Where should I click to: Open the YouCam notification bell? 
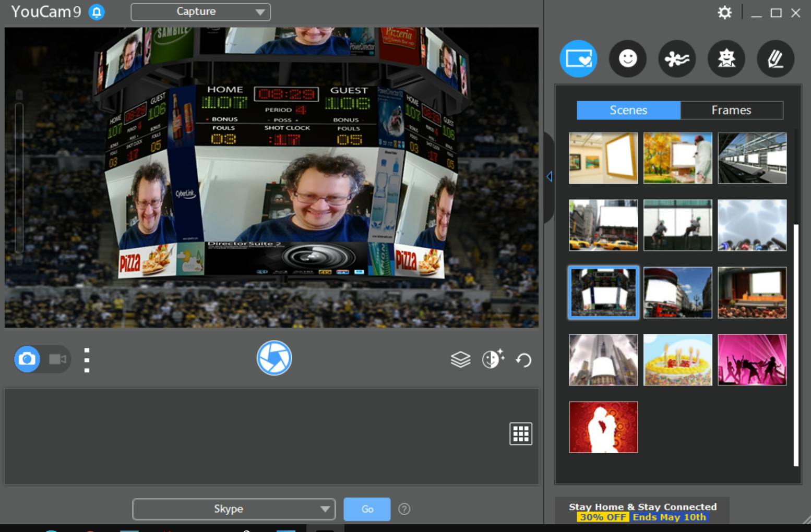[97, 12]
